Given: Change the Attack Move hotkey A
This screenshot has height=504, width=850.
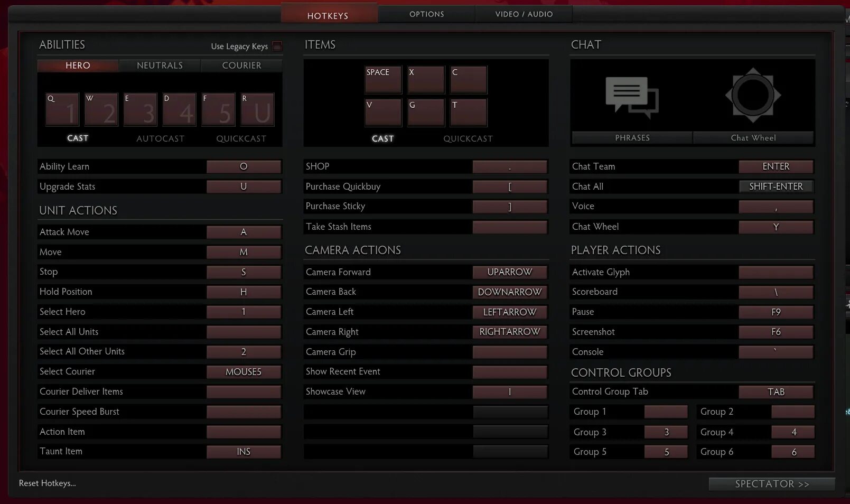Looking at the screenshot, I should pyautogui.click(x=244, y=232).
